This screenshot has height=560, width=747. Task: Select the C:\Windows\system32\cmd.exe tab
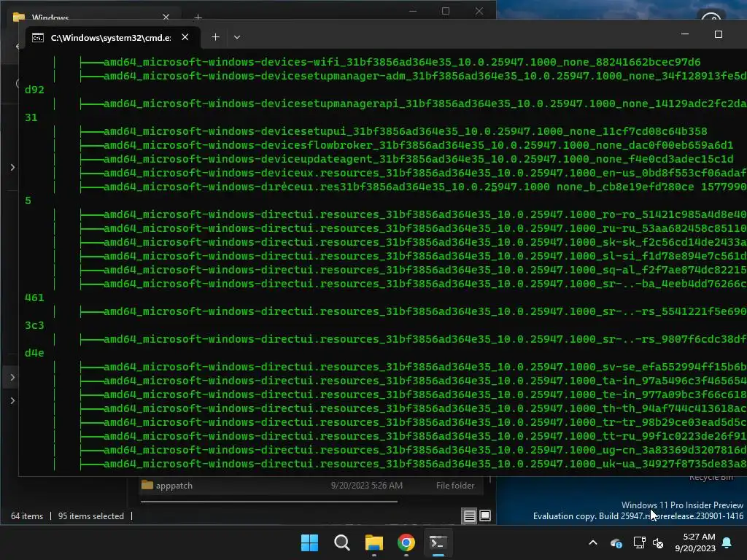[111, 38]
